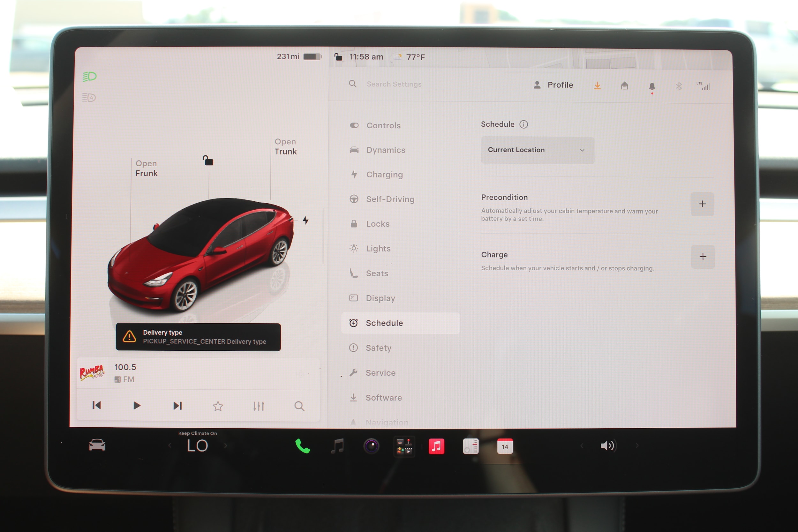Add a Charge schedule with plus
798x532 pixels.
tap(703, 257)
